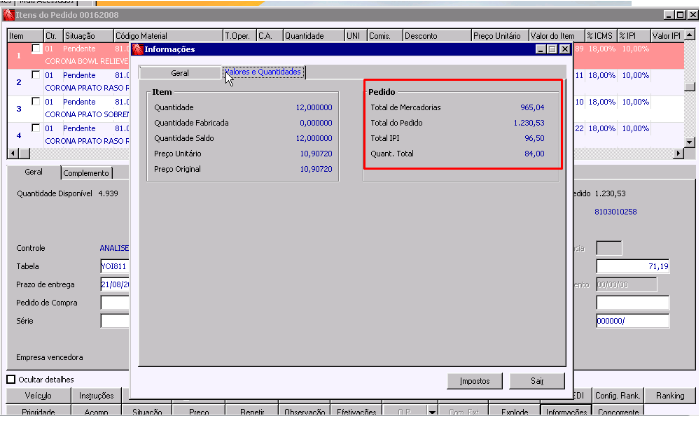Screen dimensions: 699x421
Task: Click the Série input field
Action: click(115, 321)
